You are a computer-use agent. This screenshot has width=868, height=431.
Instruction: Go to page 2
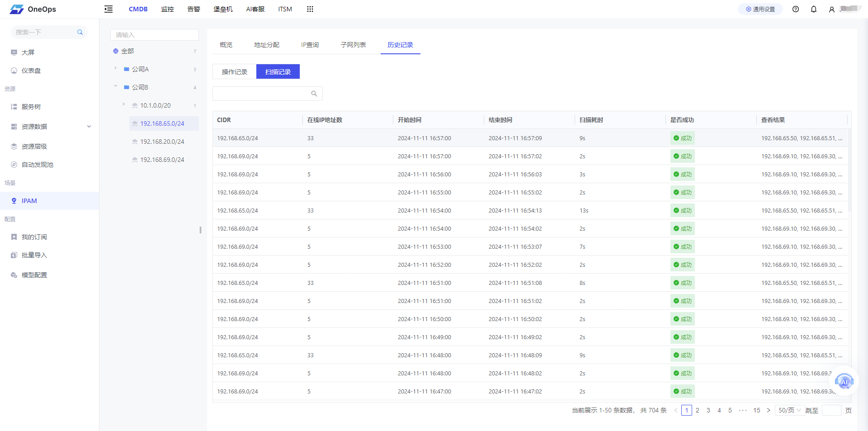click(x=698, y=410)
